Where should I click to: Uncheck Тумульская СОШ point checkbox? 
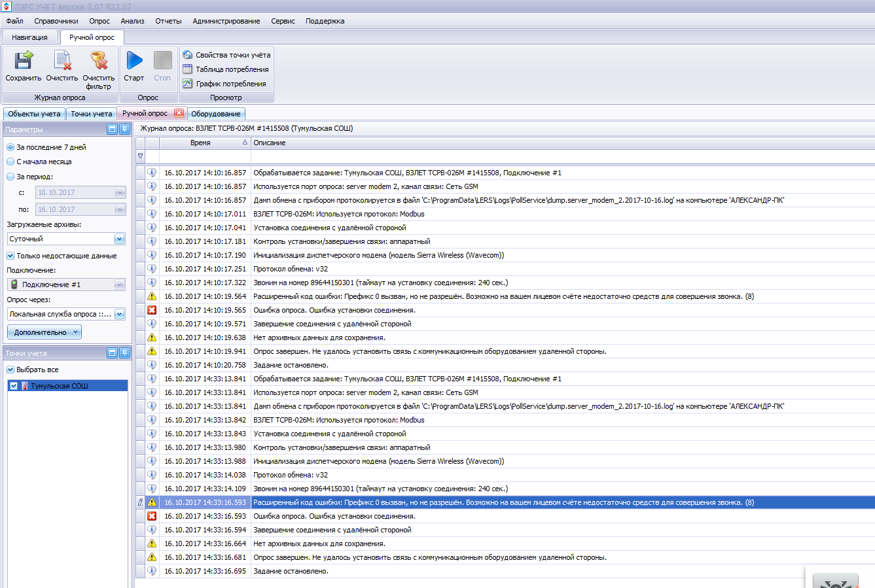pos(14,386)
